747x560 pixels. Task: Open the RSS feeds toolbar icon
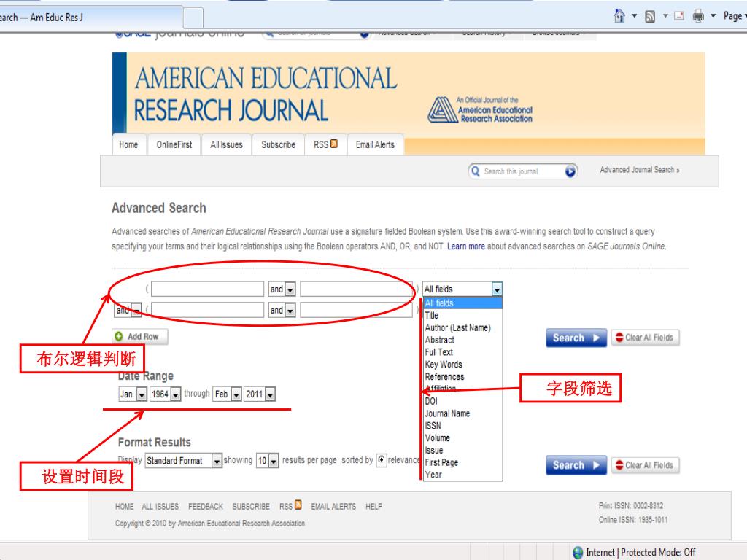(650, 17)
